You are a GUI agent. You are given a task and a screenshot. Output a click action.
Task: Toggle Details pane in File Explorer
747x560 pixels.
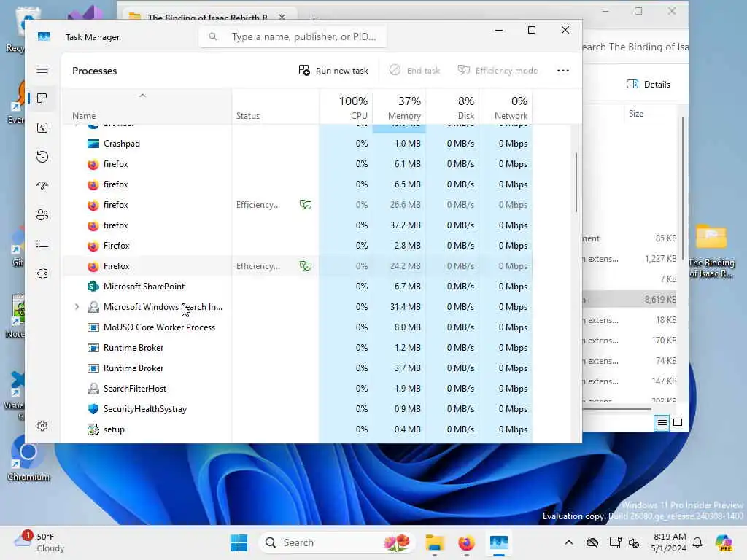[x=649, y=85]
